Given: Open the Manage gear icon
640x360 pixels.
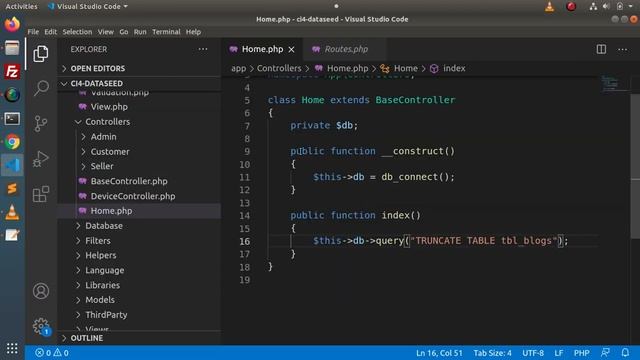Looking at the screenshot, I should [x=41, y=326].
